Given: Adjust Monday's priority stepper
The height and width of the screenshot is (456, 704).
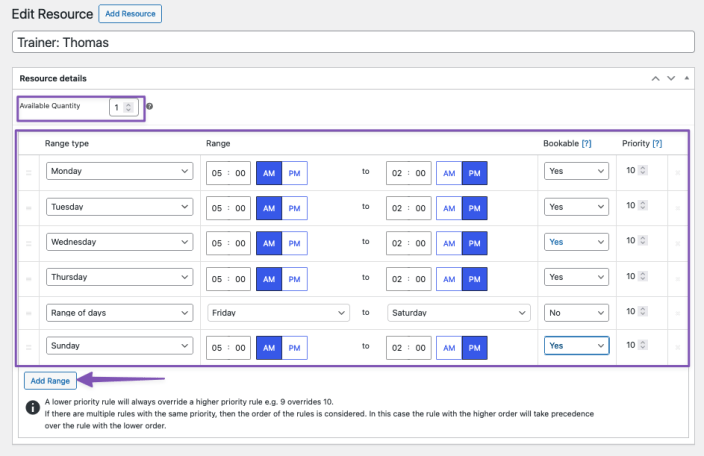Looking at the screenshot, I should [643, 170].
